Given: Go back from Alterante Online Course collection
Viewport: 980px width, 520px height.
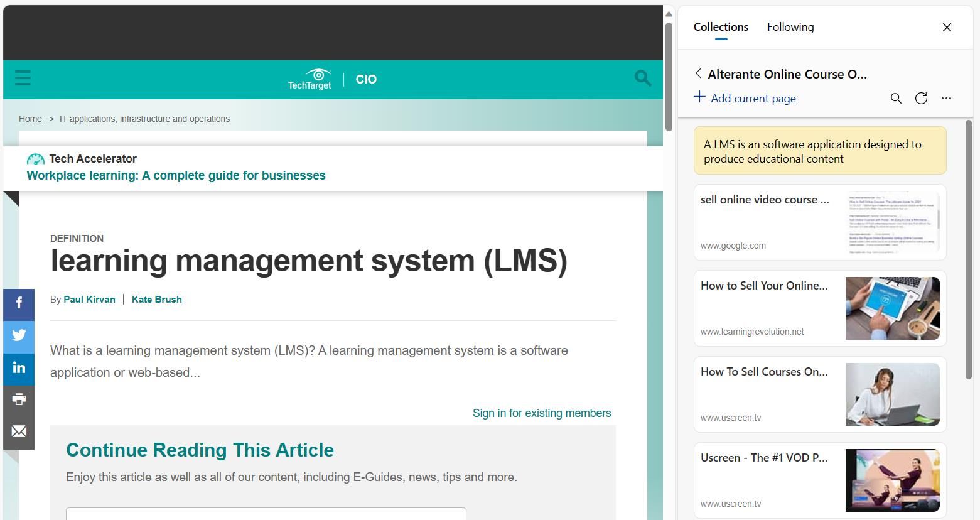Looking at the screenshot, I should click(698, 73).
